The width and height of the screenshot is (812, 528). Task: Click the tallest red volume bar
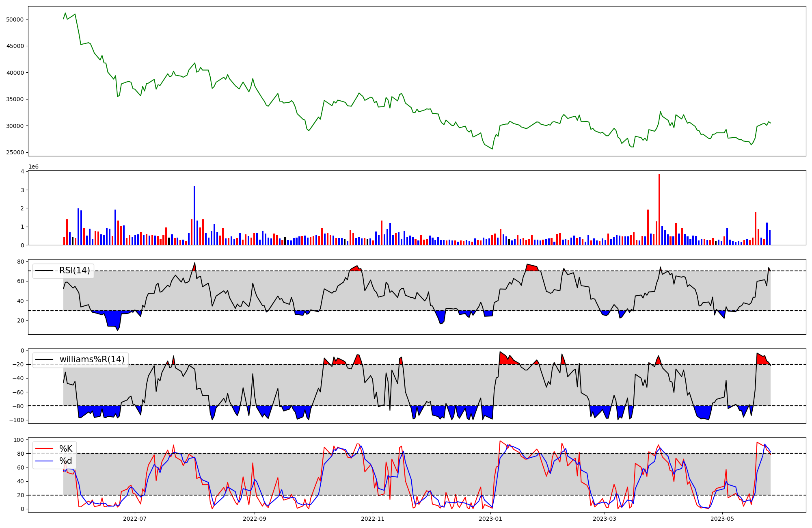point(659,209)
